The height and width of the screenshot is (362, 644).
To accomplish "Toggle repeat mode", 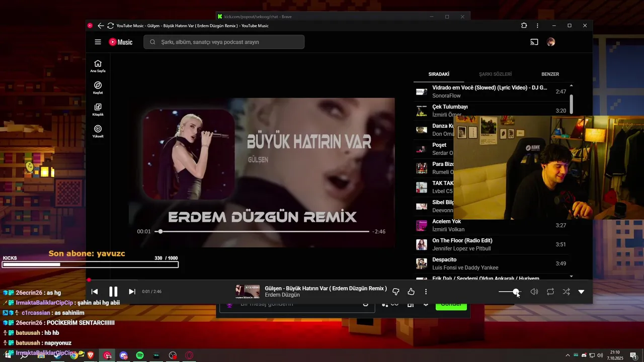I will [550, 292].
